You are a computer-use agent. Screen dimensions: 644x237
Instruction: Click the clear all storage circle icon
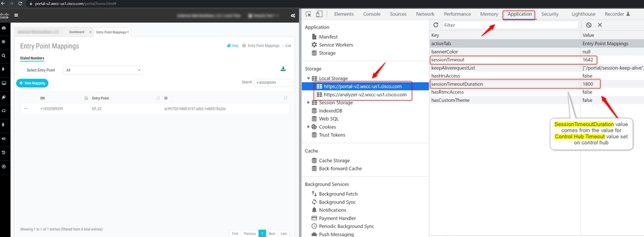[x=589, y=25]
